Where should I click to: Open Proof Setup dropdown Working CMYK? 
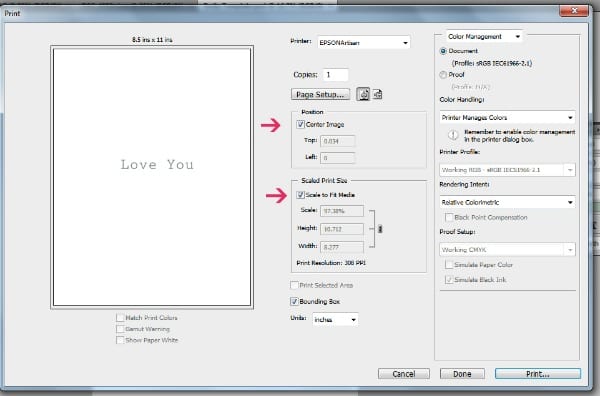click(507, 249)
